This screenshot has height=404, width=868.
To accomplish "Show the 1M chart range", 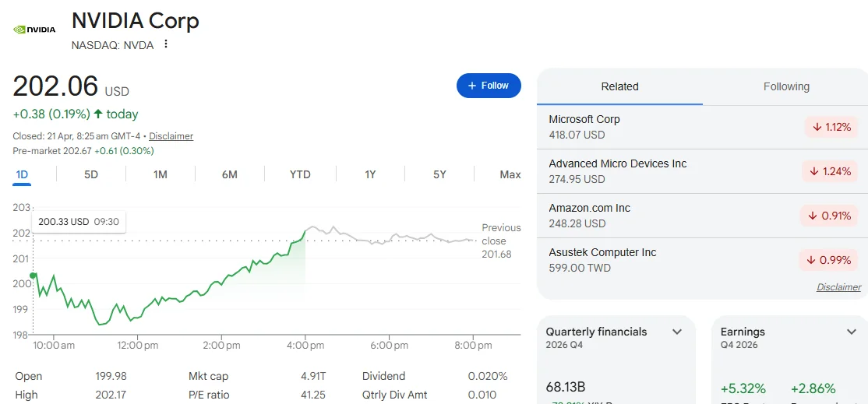I will tap(160, 174).
